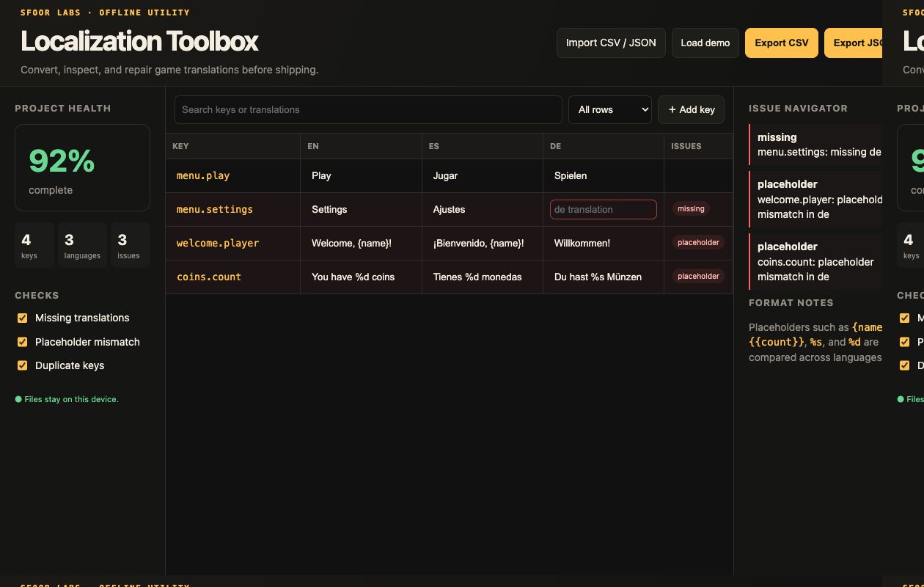Click the DE column header
This screenshot has width=924, height=587.
[x=604, y=146]
